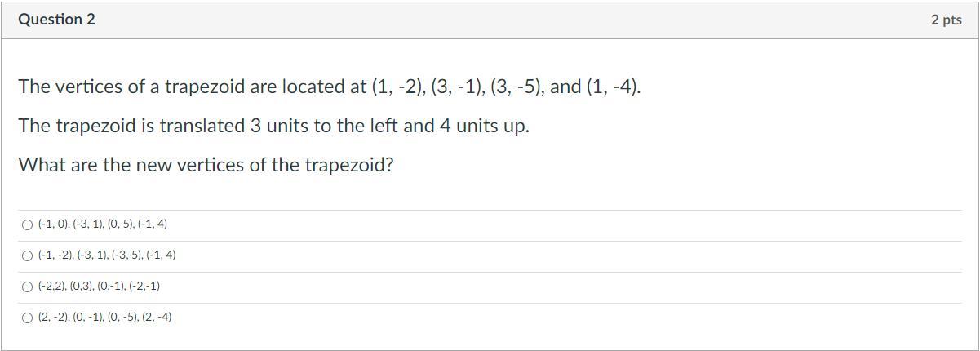Click the sentence about translating 3 units left
The width and height of the screenshot is (980, 351).
[274, 127]
